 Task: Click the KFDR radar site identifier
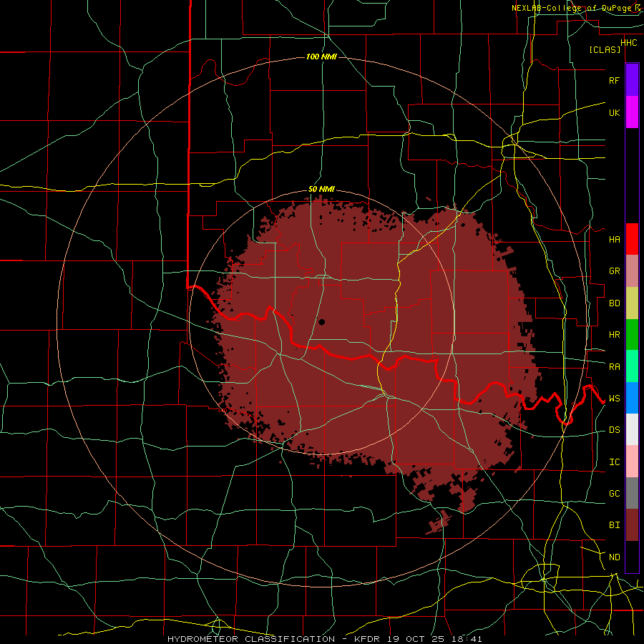pos(369,639)
